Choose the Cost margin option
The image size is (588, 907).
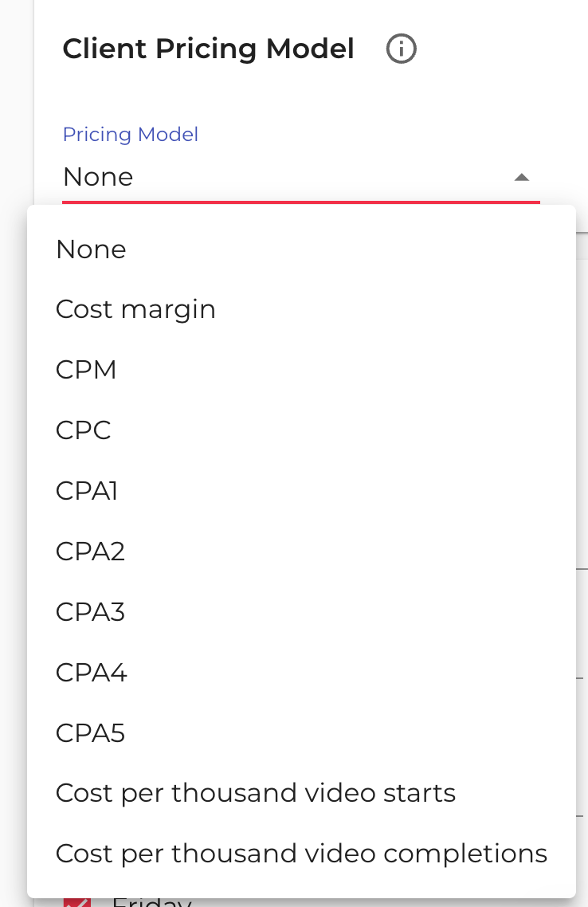[135, 309]
